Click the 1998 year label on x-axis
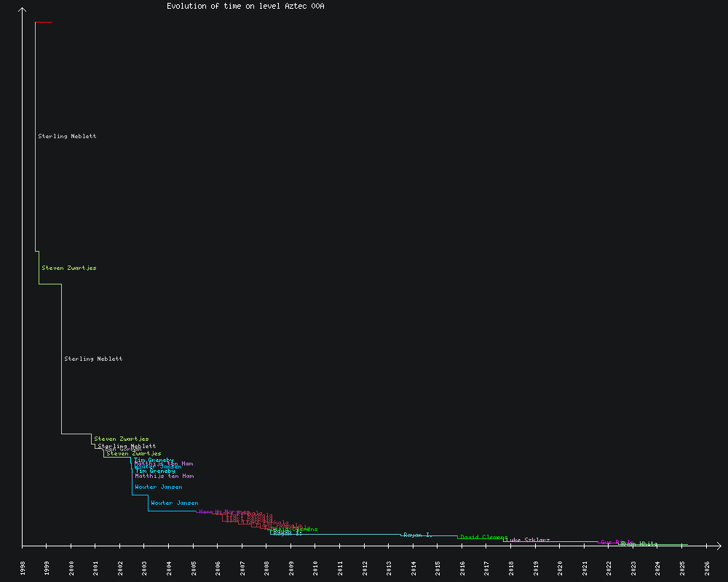This screenshot has height=582, width=728. (23, 567)
